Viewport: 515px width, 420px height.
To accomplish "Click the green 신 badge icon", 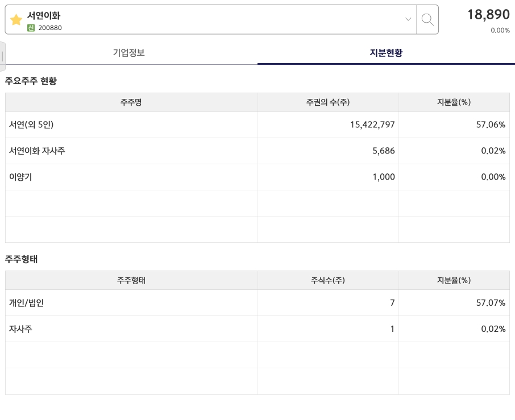I will [x=31, y=28].
